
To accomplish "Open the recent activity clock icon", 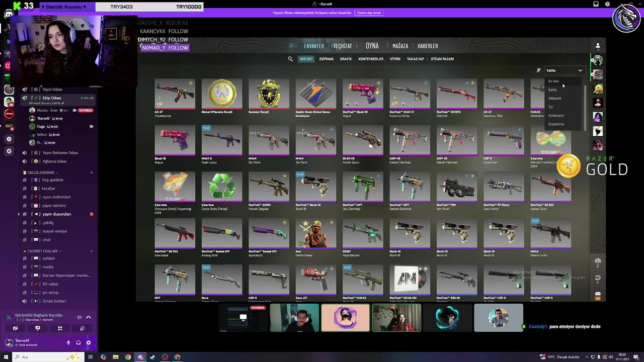I will click(x=598, y=278).
